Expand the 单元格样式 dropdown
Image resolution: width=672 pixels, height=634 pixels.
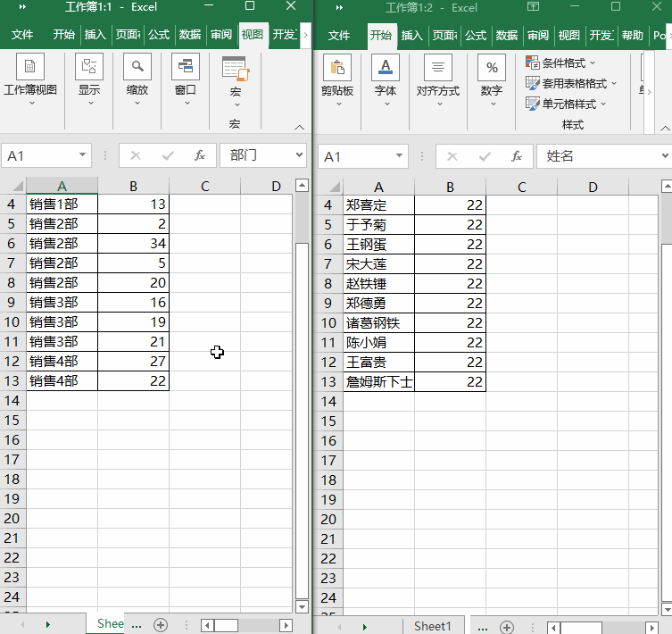pyautogui.click(x=566, y=104)
